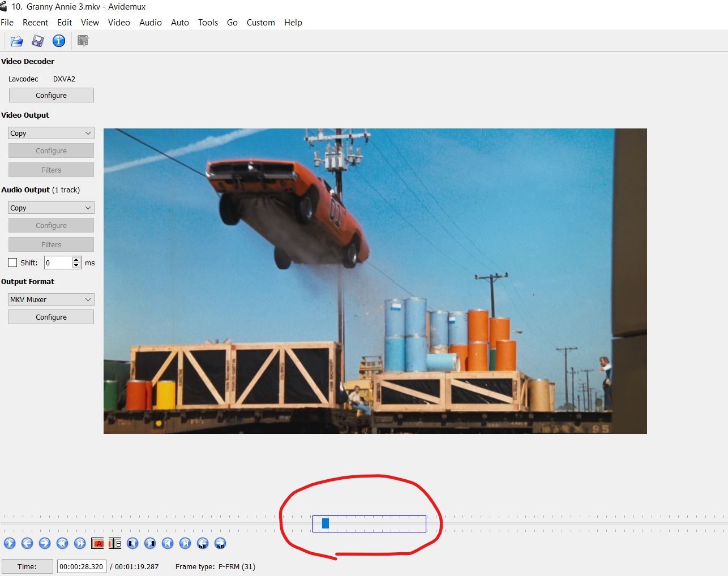The height and width of the screenshot is (576, 728).
Task: Click the Time button
Action: click(x=27, y=566)
